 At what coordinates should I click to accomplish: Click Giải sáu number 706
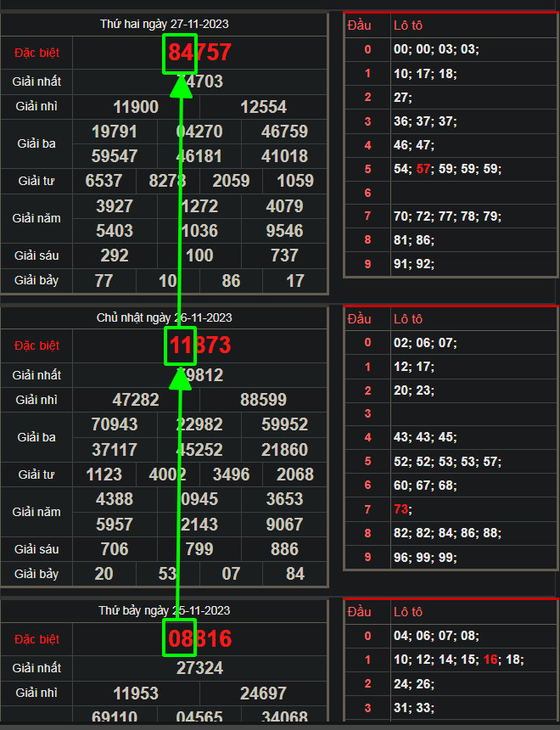115,549
